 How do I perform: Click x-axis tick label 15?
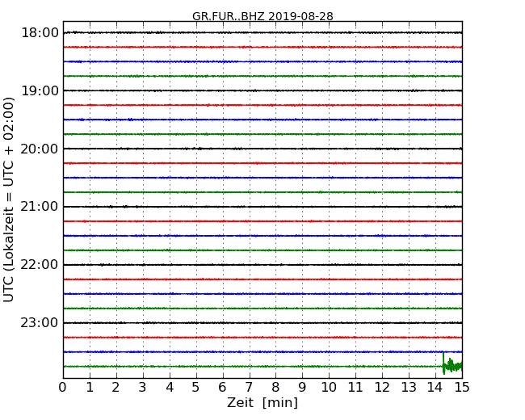tap(462, 388)
